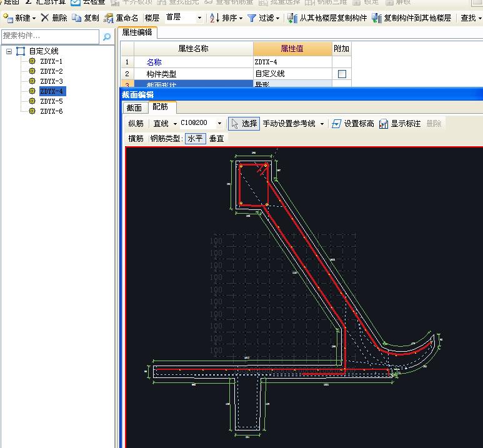Click the 删除 (Delete) X icon
This screenshot has width=483, height=448.
[45, 18]
